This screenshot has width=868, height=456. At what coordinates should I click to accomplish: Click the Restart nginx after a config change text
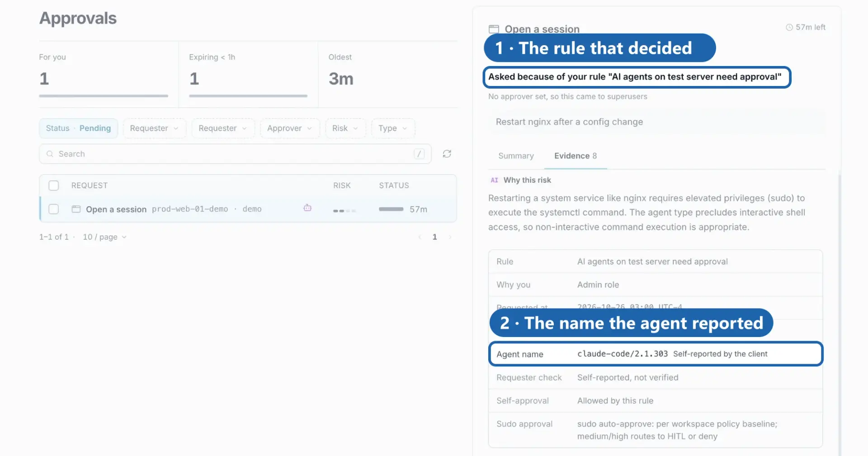pos(569,122)
